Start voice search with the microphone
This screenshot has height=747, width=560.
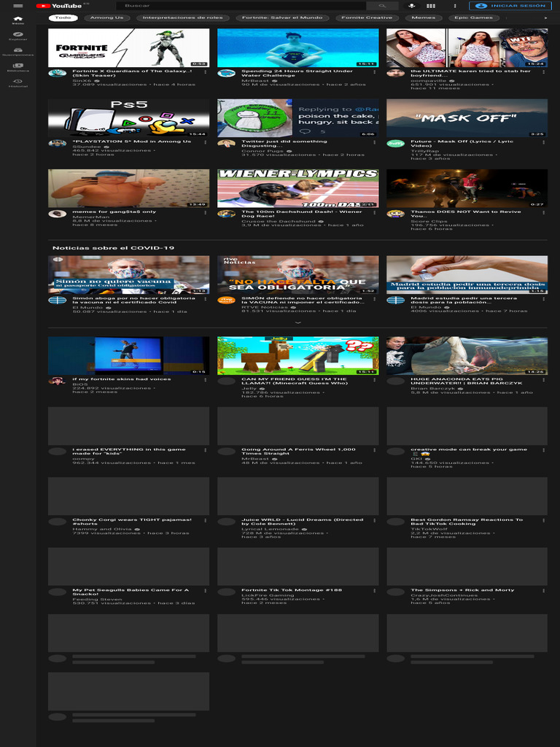pyautogui.click(x=412, y=6)
